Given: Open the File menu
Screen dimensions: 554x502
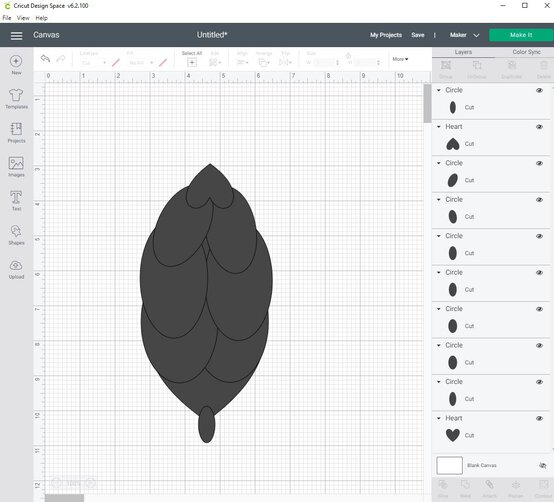Looking at the screenshot, I should coord(7,18).
